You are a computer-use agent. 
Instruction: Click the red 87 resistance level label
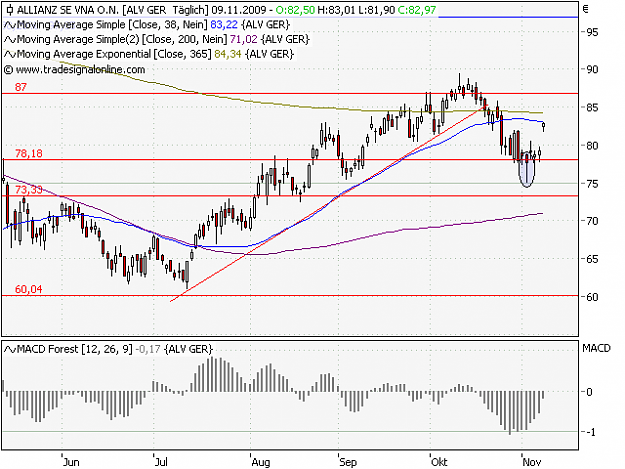[x=21, y=87]
